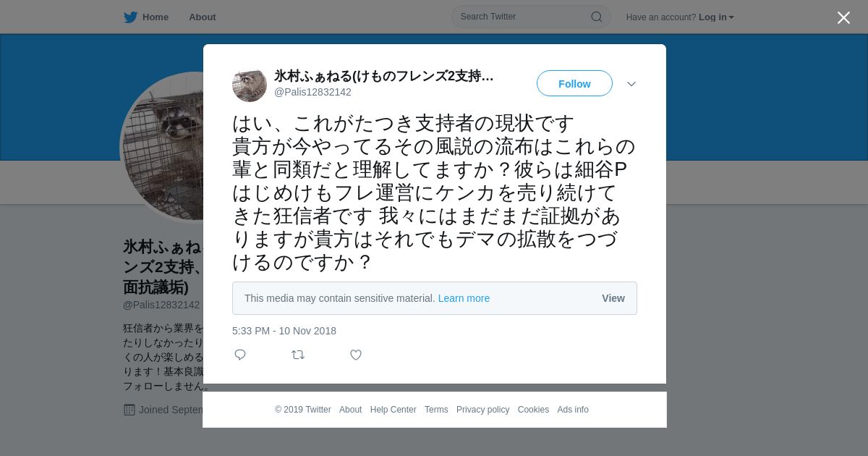Follow the user @Palis12832142
868x456 pixels.
574,84
